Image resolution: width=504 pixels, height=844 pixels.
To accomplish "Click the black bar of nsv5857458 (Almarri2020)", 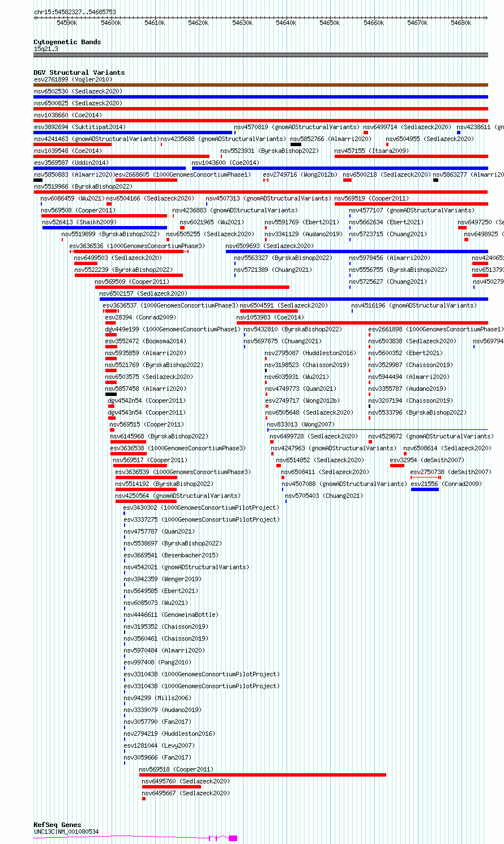I will 110,394.
